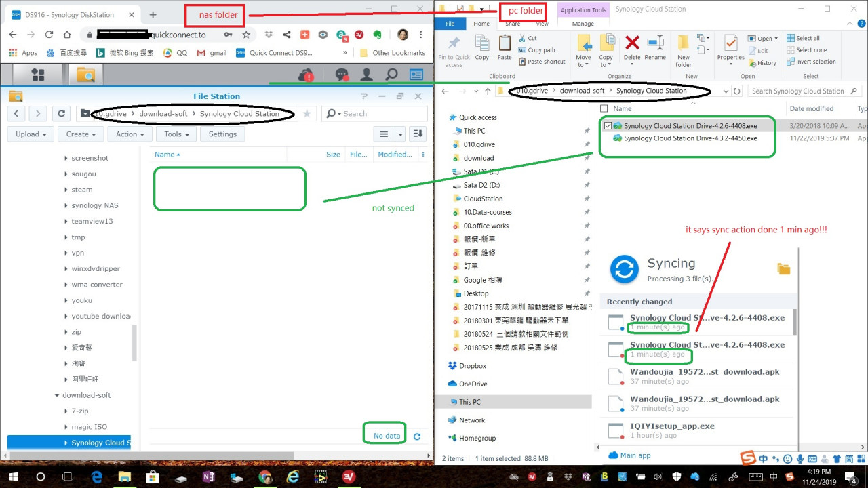The height and width of the screenshot is (488, 868).
Task: Click the Properties icon in ribbon
Action: 730,49
